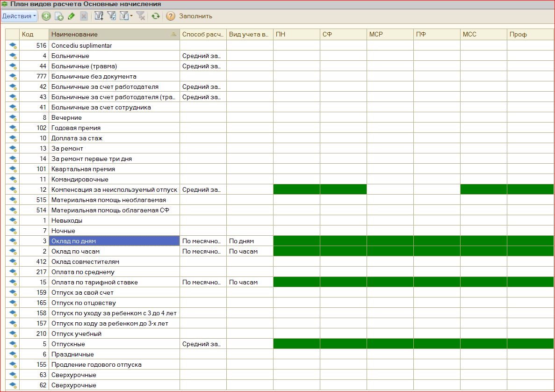Click the Способ расч.. column header
This screenshot has width=555, height=392.
click(203, 34)
